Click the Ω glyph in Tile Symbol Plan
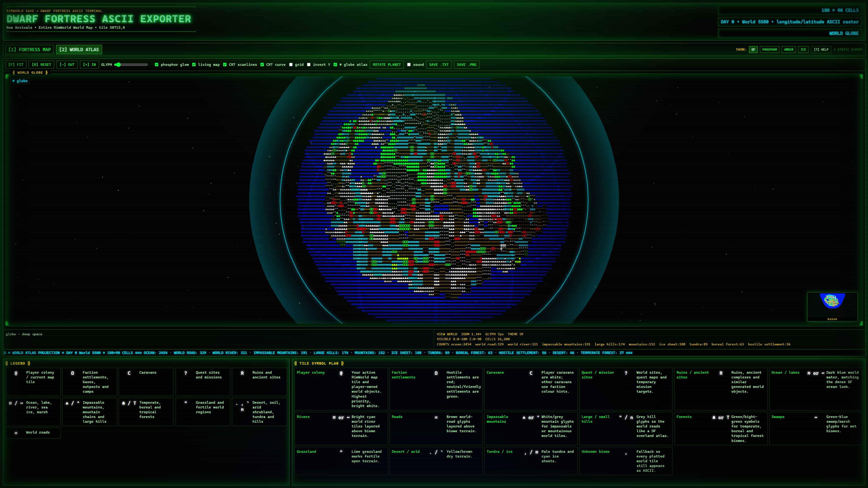The width and height of the screenshot is (868, 488). pyautogui.click(x=436, y=373)
